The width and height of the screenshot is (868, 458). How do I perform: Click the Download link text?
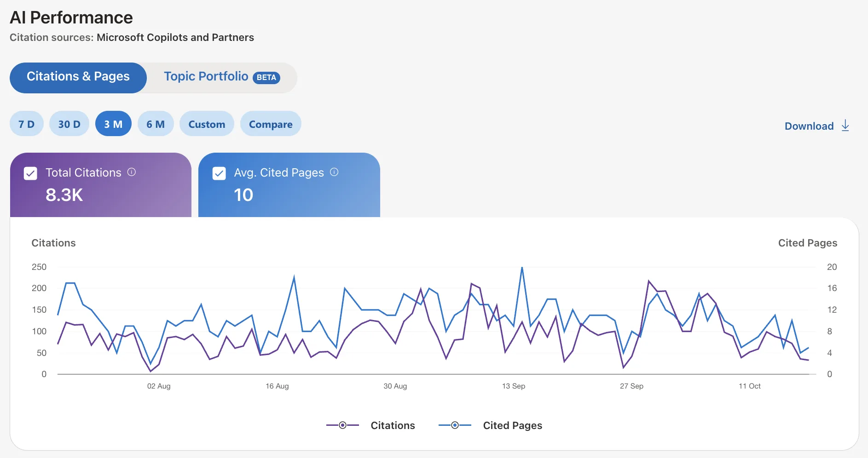(x=809, y=126)
